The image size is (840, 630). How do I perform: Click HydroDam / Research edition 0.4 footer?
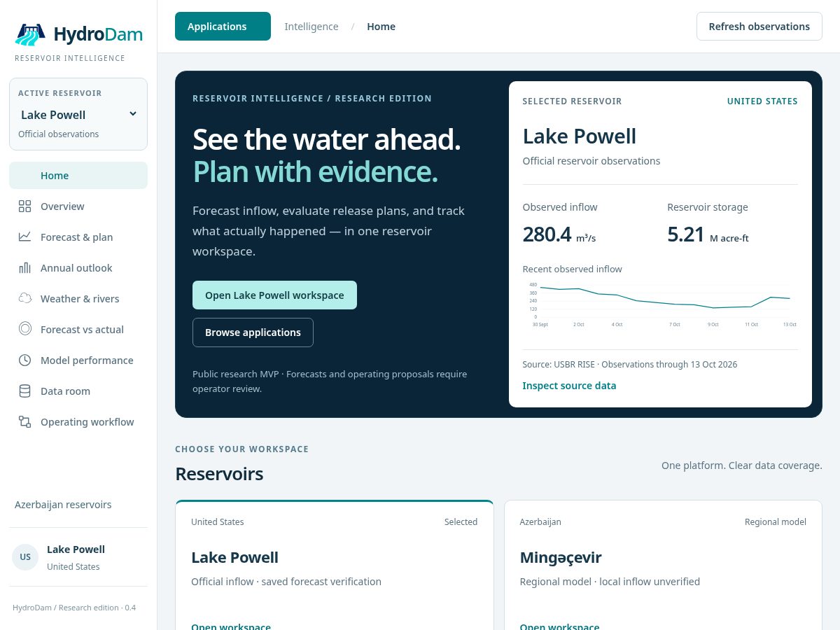click(x=74, y=608)
